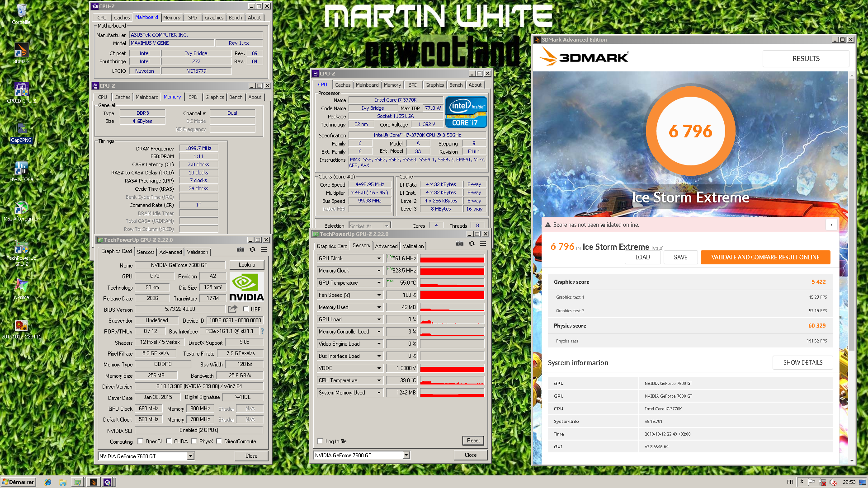The height and width of the screenshot is (488, 868).
Task: Enable the Log to file checkbox
Action: click(x=320, y=441)
